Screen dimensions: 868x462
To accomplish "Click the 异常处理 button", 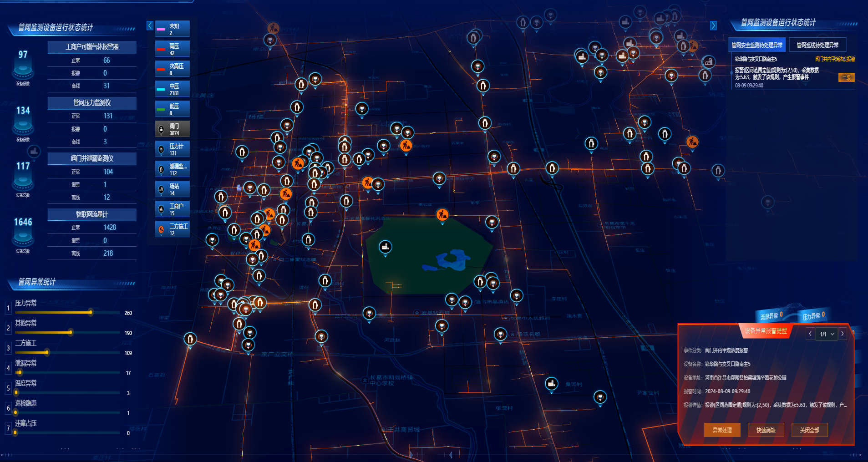I will (722, 430).
